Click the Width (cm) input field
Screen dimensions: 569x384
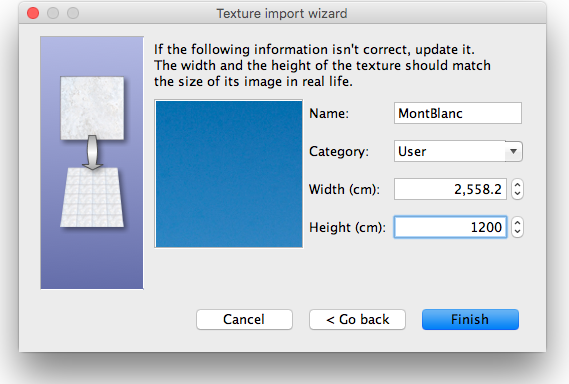click(450, 189)
